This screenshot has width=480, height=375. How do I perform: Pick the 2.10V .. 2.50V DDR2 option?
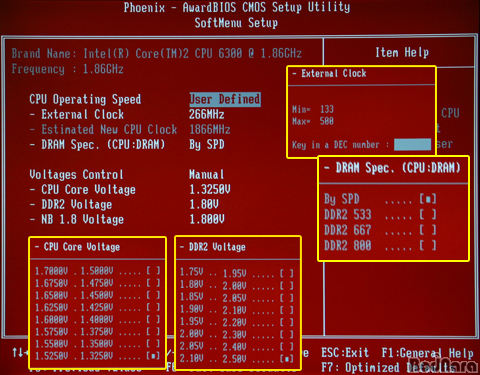(237, 359)
